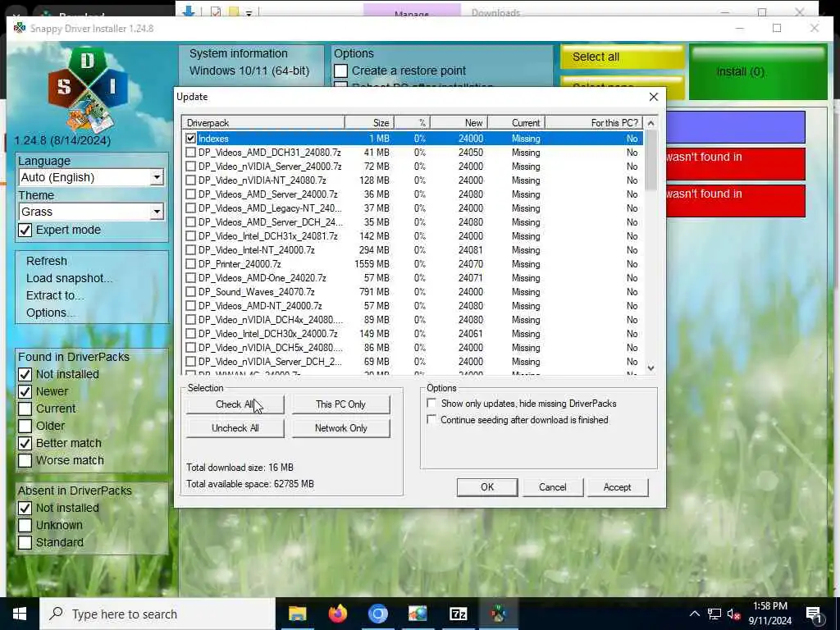Select the DP_Video_nVIDIA-NT_24080.7z row
The height and width of the screenshot is (630, 840).
pos(412,180)
